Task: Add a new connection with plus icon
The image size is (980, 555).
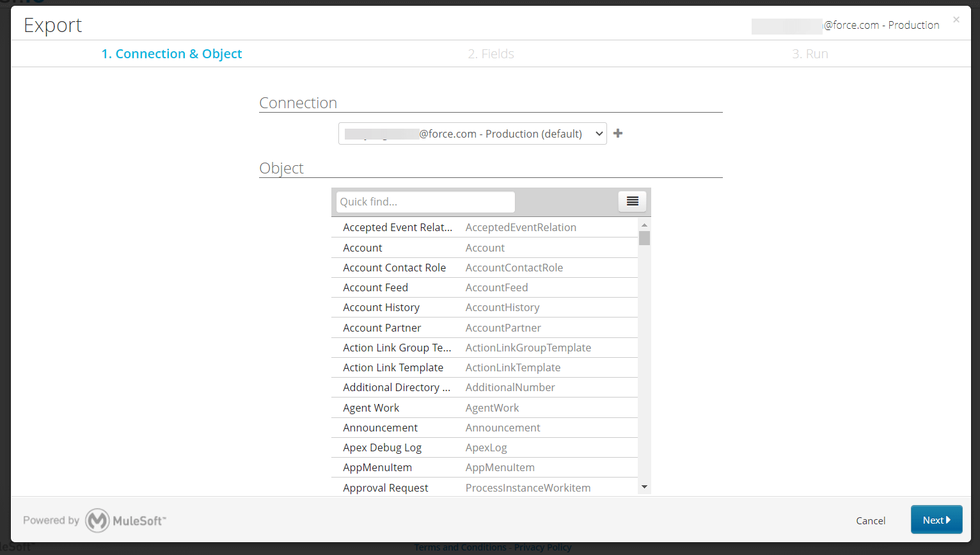Action: (x=618, y=133)
